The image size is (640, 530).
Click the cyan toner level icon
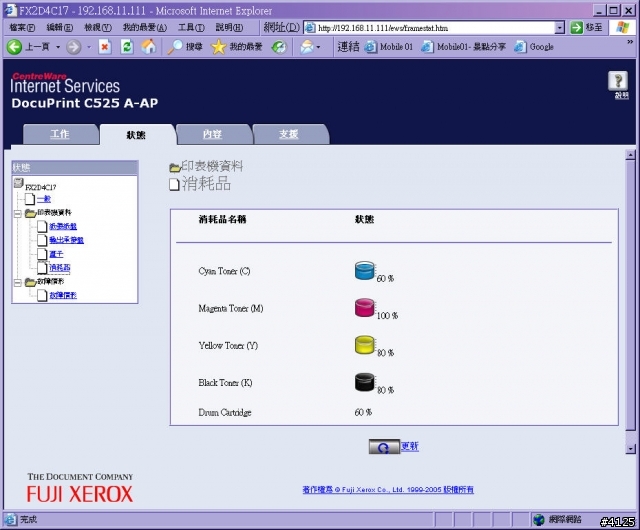point(364,271)
